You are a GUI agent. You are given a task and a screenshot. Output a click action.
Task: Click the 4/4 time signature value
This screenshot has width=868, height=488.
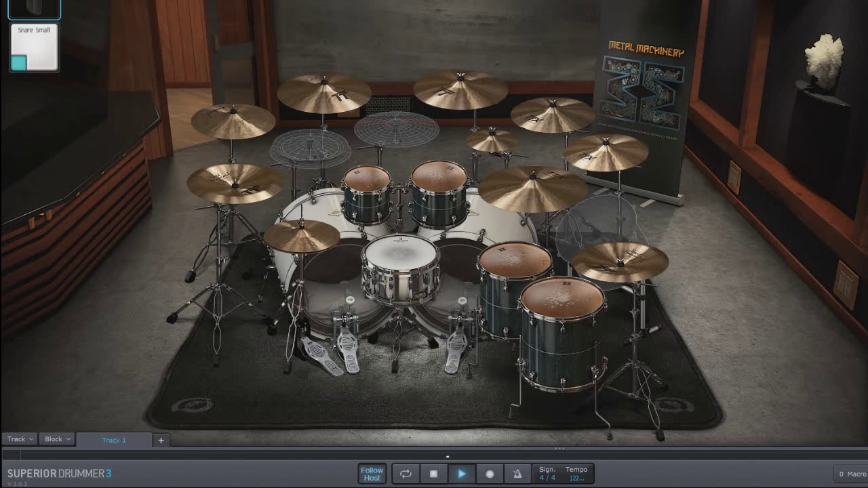pyautogui.click(x=547, y=478)
